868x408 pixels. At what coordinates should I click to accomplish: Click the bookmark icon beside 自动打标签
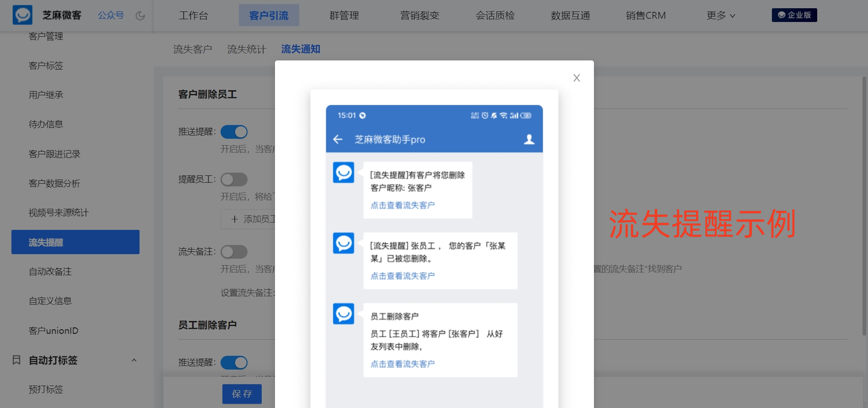point(16,360)
